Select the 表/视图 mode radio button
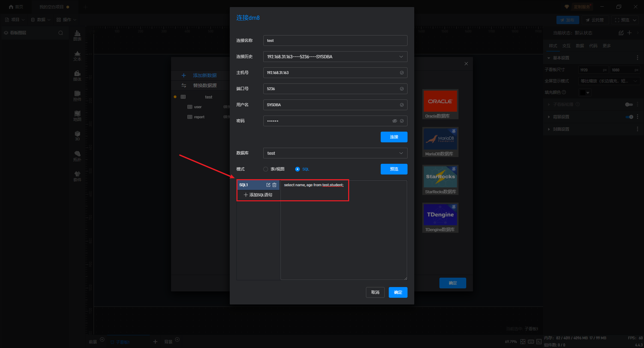 click(x=266, y=169)
